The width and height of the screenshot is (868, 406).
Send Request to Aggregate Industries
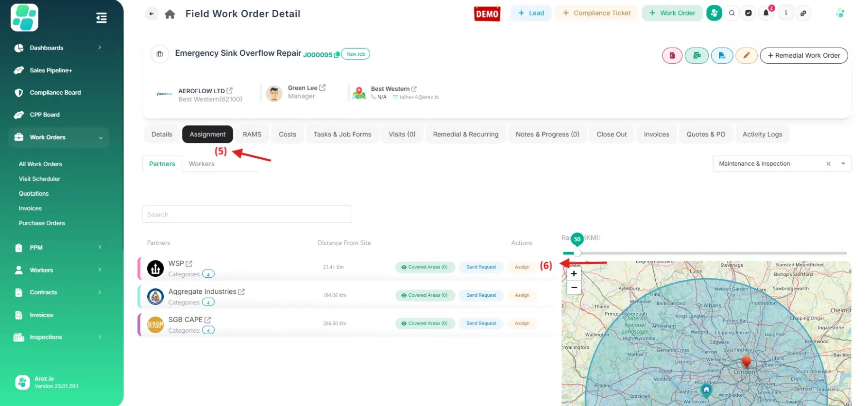pos(481,295)
